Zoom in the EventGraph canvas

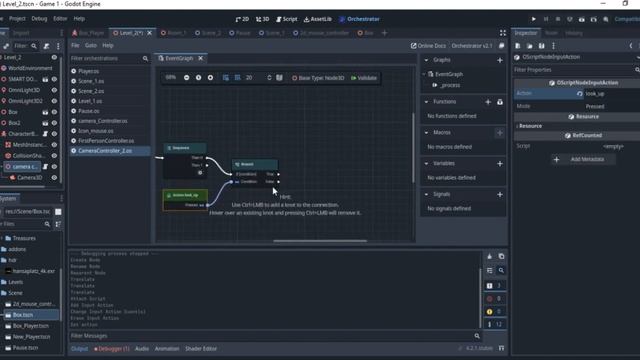pyautogui.click(x=210, y=78)
